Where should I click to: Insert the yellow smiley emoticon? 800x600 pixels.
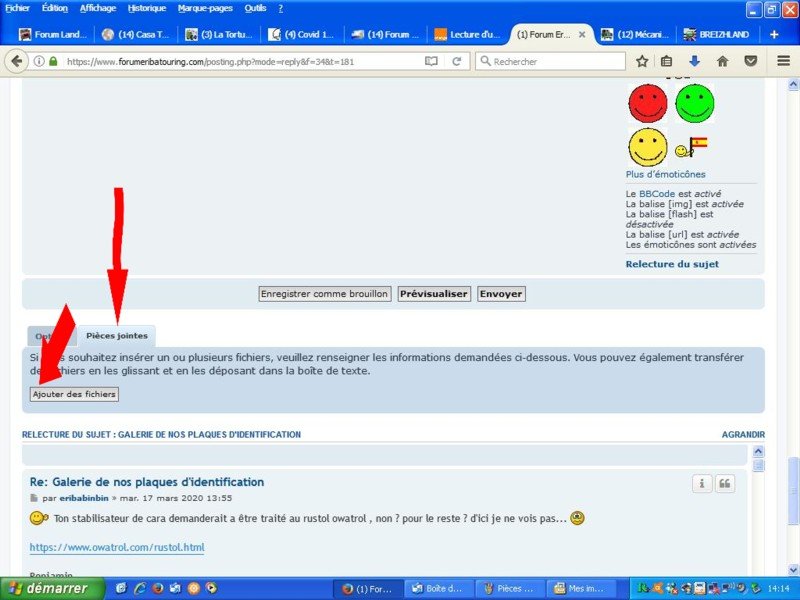(647, 147)
